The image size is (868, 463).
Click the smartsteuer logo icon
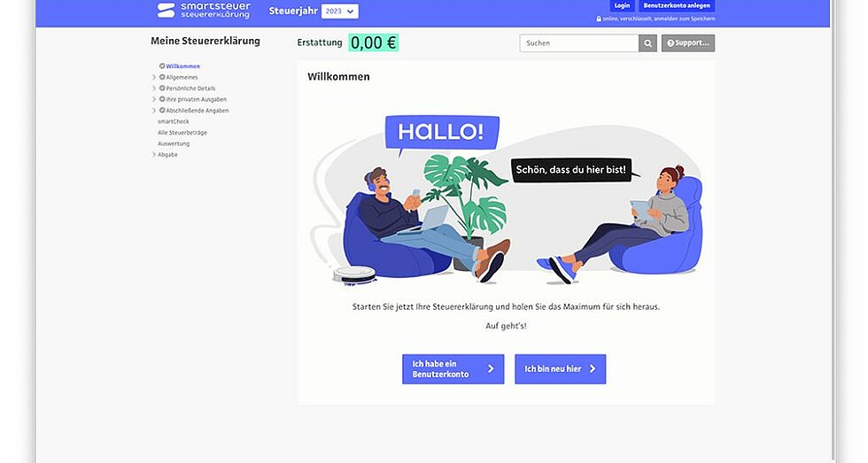coord(167,11)
